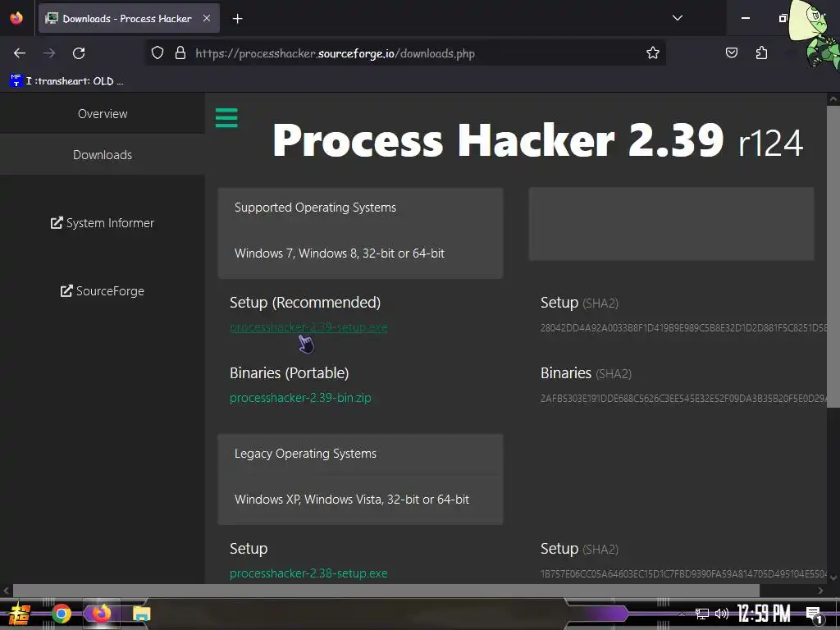Click the Binaries (Portable) label
This screenshot has width=840, height=630.
[x=290, y=373]
